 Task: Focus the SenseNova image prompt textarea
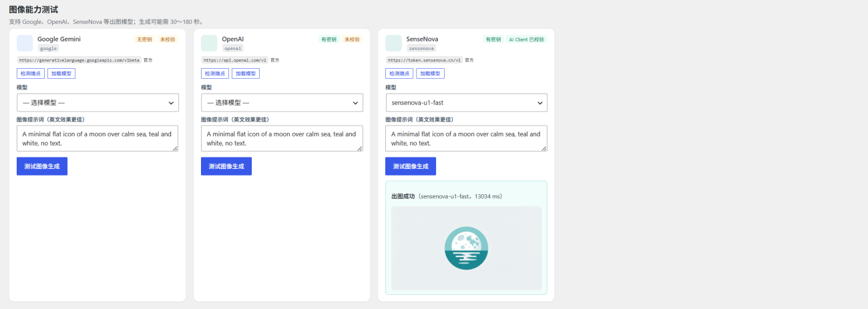[x=466, y=138]
